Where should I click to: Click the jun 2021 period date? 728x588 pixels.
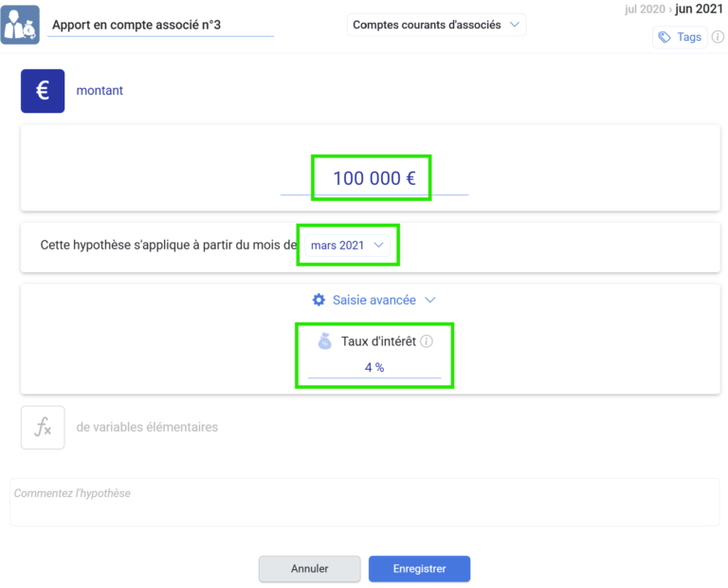pos(700,9)
